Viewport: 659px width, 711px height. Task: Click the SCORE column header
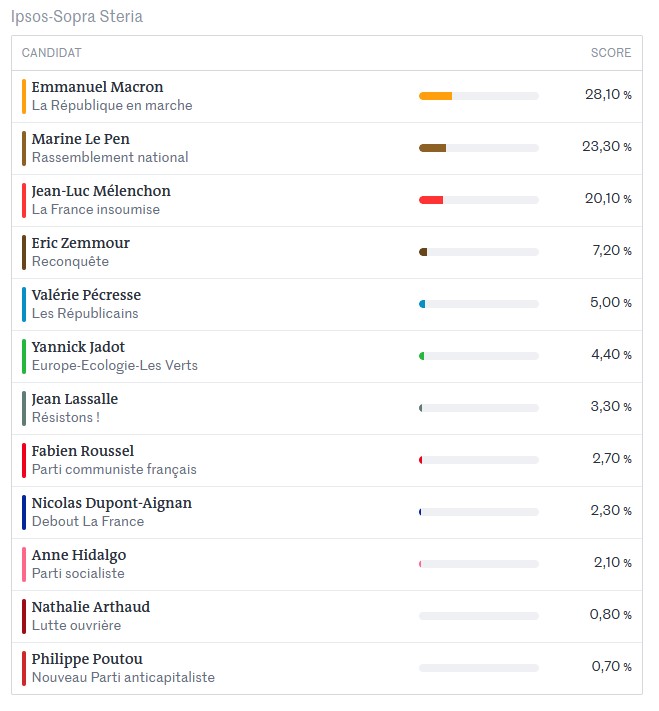(x=610, y=53)
